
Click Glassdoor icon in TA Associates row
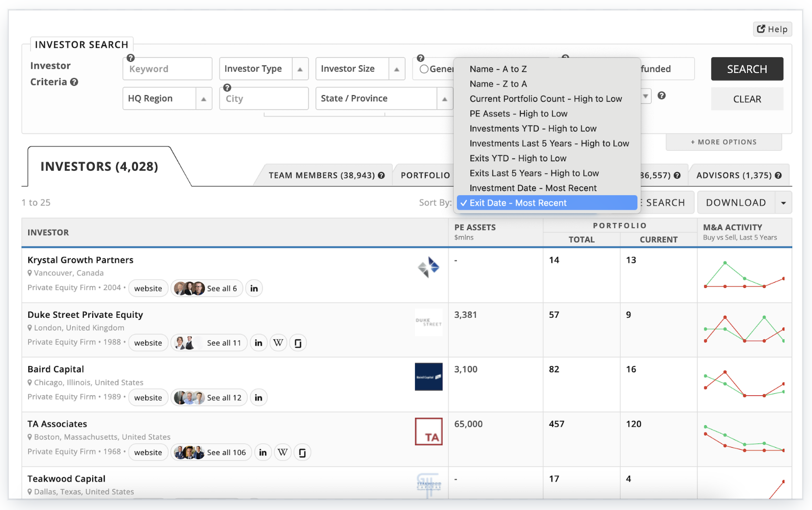coord(302,452)
